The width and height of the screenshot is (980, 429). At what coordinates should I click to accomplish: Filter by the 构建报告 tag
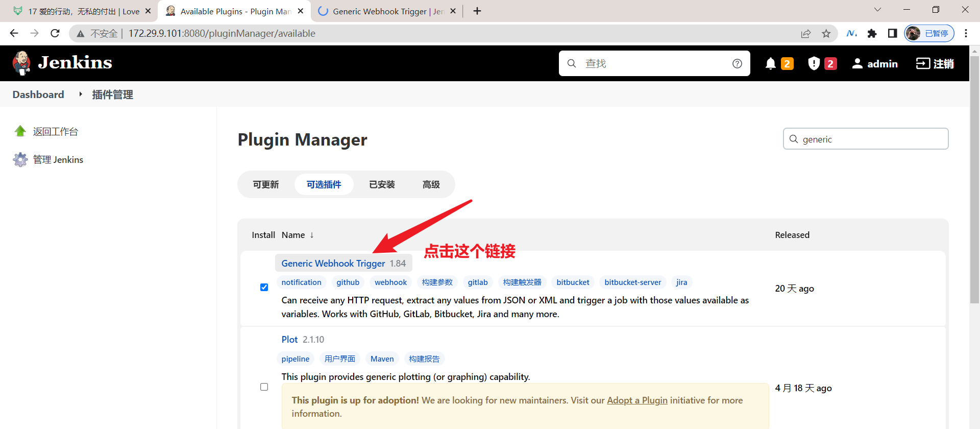(x=424, y=359)
